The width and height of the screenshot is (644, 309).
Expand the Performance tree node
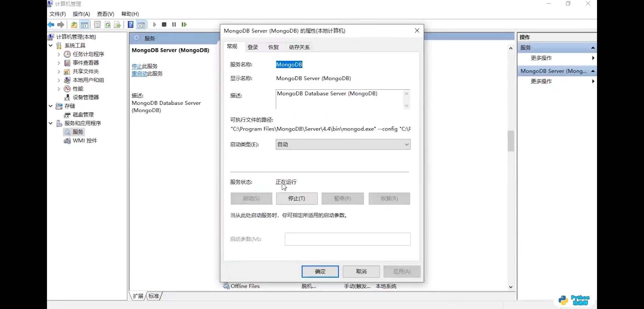[x=59, y=89]
